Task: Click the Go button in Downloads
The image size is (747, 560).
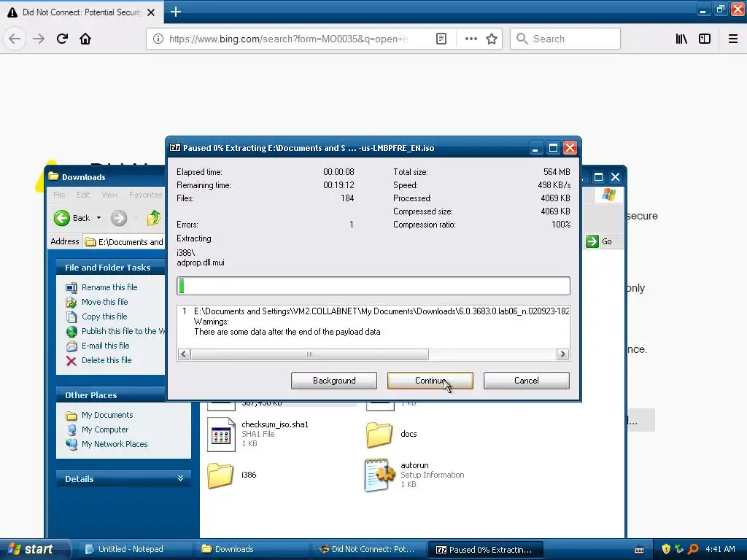Action: coord(600,241)
